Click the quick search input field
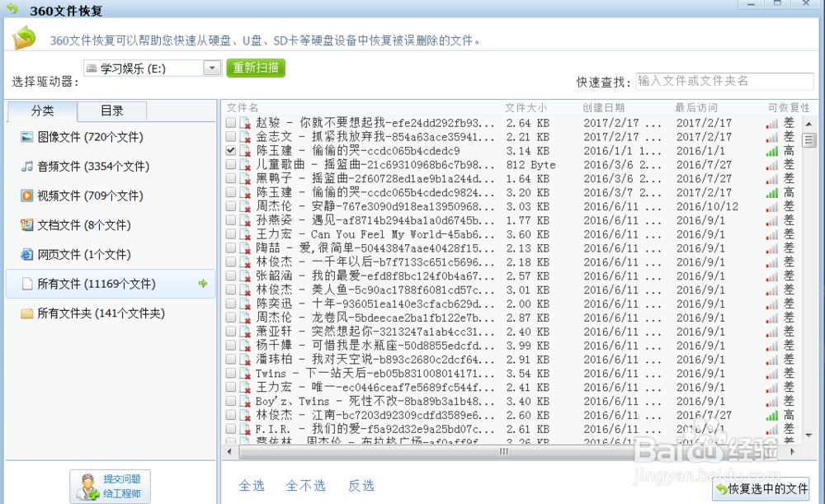This screenshot has height=504, width=825. point(724,81)
